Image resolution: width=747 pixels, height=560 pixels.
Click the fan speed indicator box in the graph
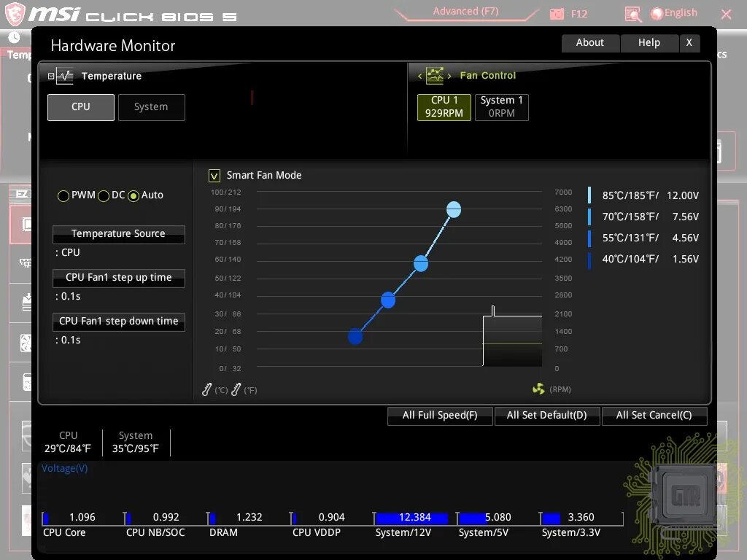[512, 341]
